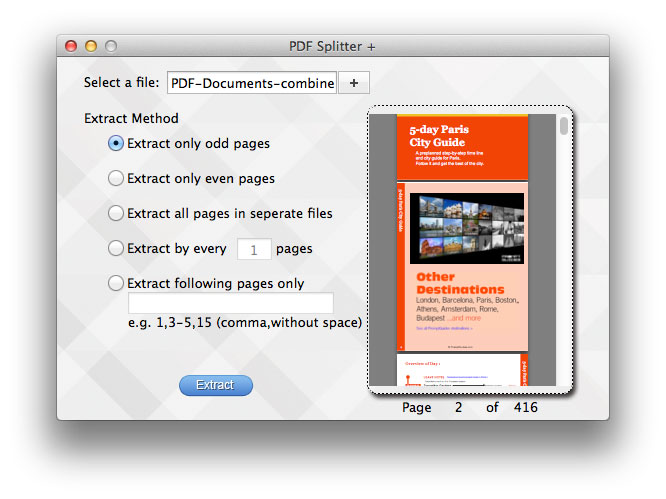
Task: Click the page ranges input field
Action: tap(231, 303)
